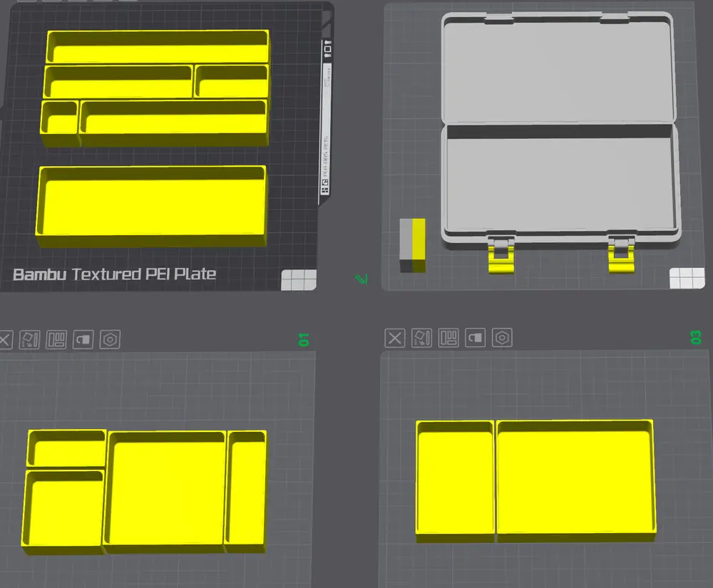713x588 pixels.
Task: Arrange objects on plate 03
Action: (448, 338)
